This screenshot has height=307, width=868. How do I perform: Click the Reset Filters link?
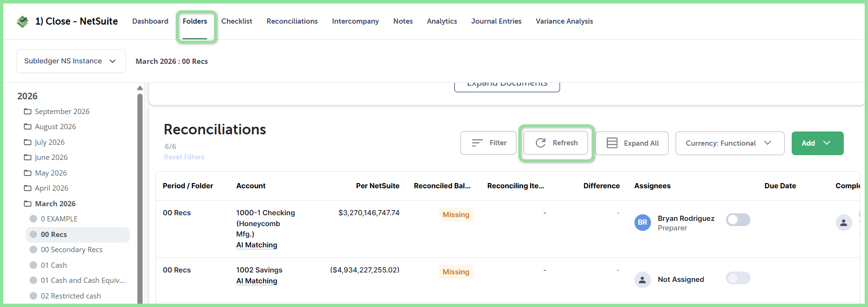[184, 157]
